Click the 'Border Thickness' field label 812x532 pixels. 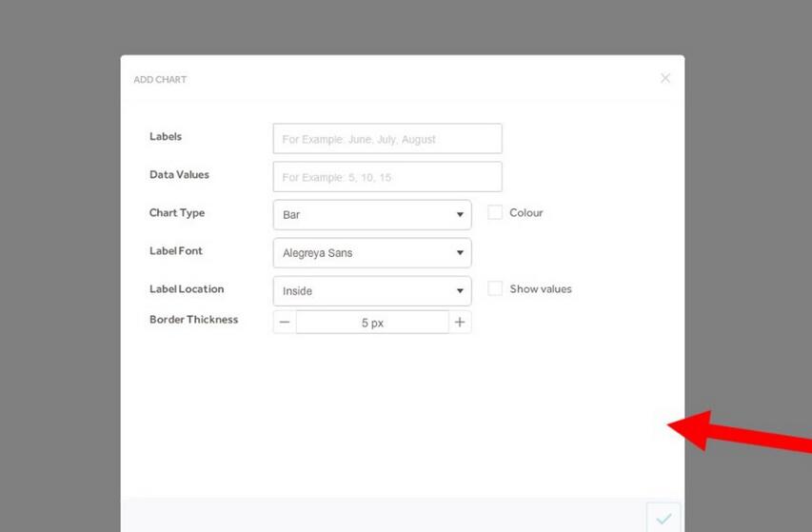click(x=193, y=320)
